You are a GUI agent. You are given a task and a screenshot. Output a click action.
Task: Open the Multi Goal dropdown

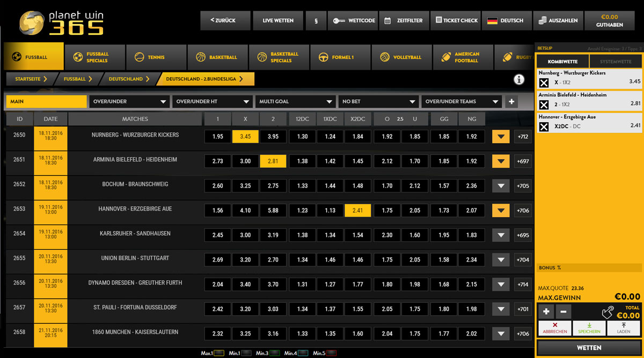click(295, 101)
